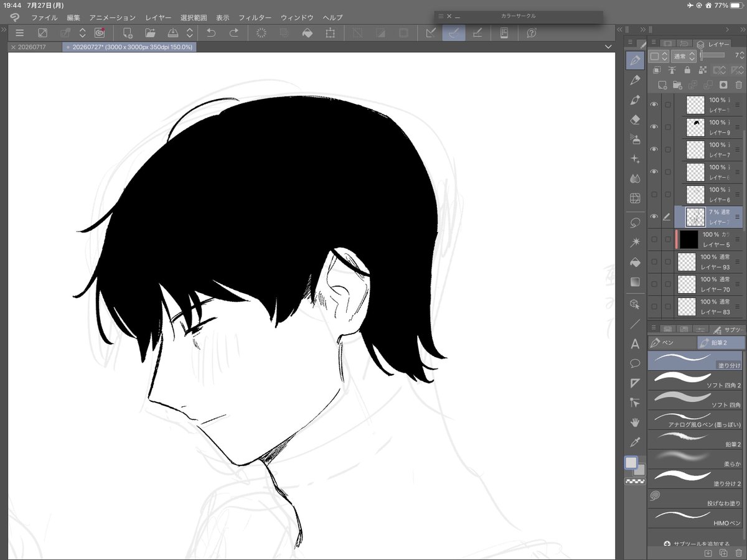Select the Eraser tool
The image size is (747, 560).
635,119
